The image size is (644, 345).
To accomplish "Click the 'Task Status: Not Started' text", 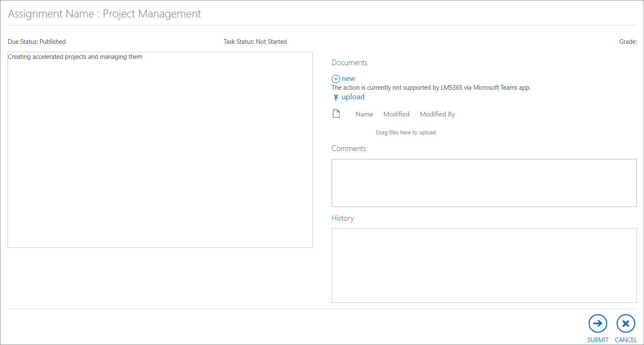I will pyautogui.click(x=255, y=42).
